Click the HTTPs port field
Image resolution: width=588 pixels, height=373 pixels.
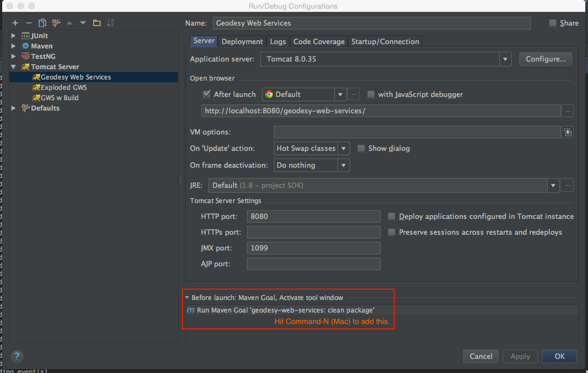pyautogui.click(x=314, y=232)
